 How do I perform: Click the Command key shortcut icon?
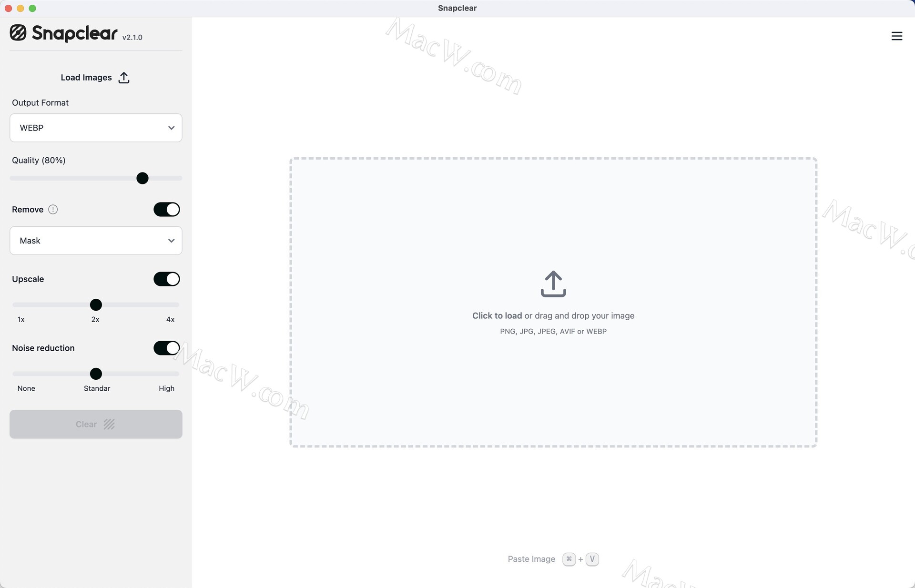pyautogui.click(x=569, y=559)
